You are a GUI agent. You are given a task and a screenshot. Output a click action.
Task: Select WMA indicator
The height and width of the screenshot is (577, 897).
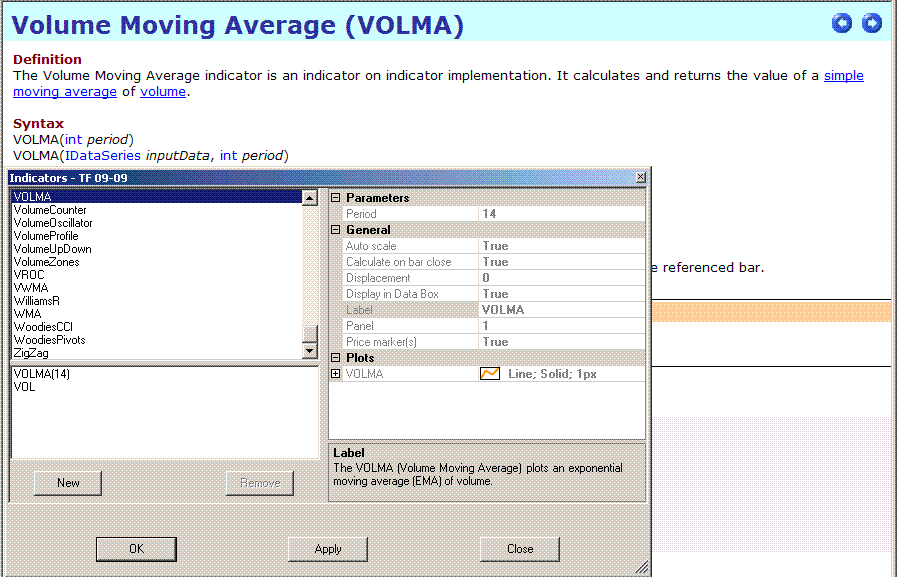point(157,314)
